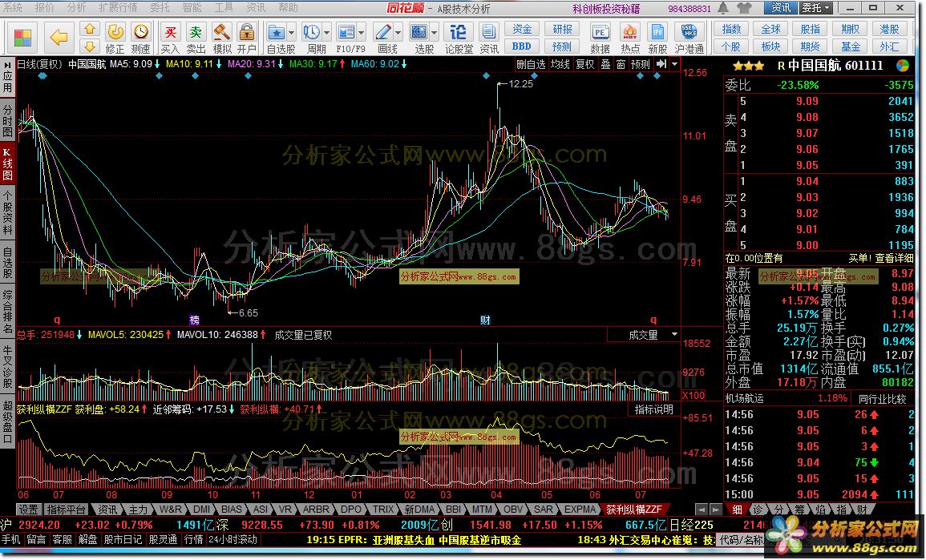
Task: Open the 委托 dropdown in title bar
Action: 815,8
